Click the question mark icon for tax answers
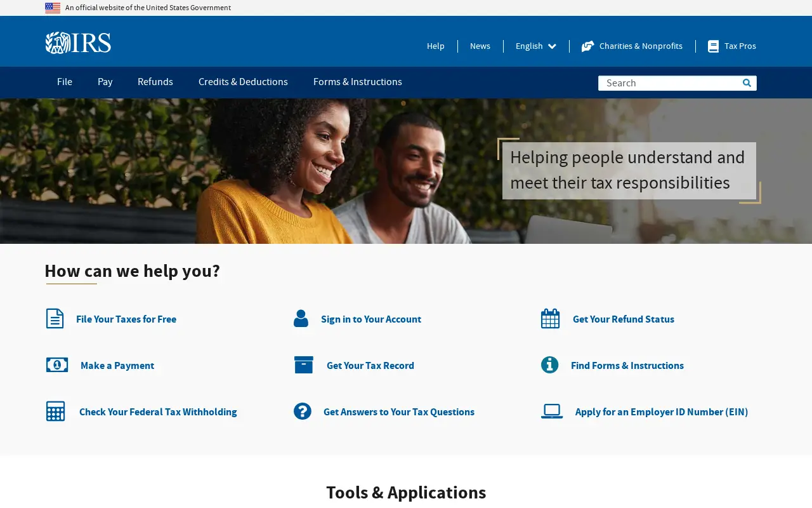 [x=303, y=411]
